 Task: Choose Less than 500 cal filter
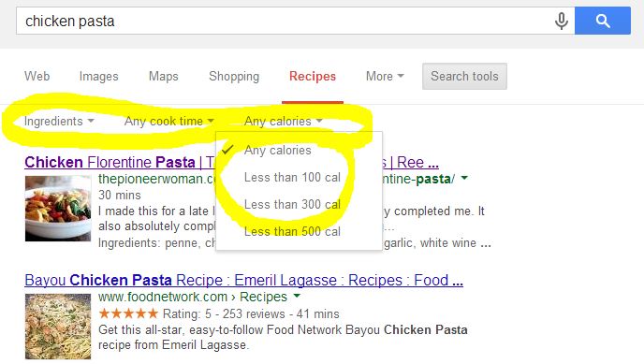click(292, 231)
